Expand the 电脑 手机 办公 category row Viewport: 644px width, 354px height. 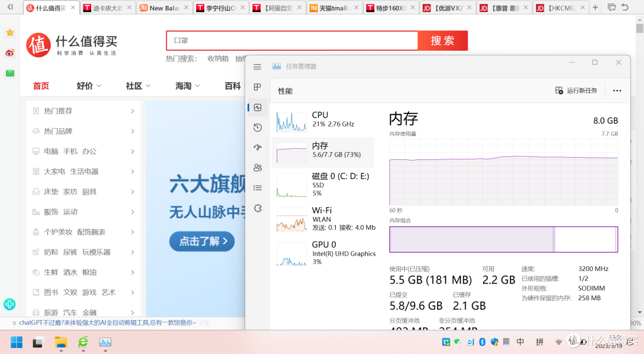pos(84,151)
